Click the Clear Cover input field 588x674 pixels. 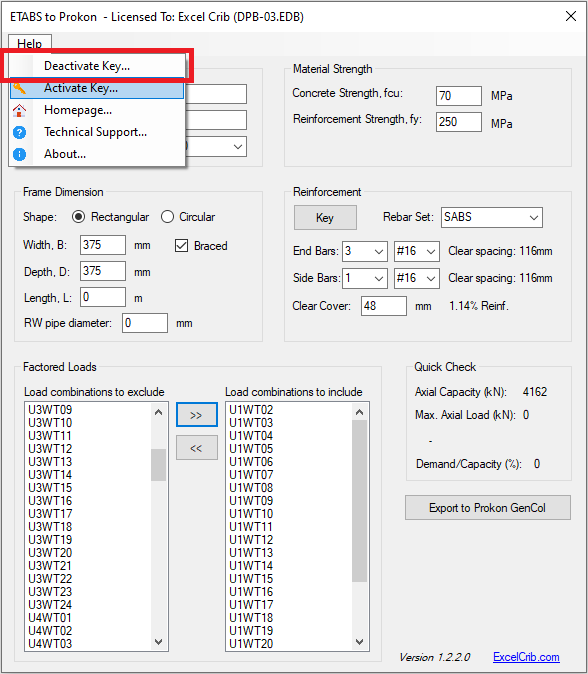pos(384,306)
